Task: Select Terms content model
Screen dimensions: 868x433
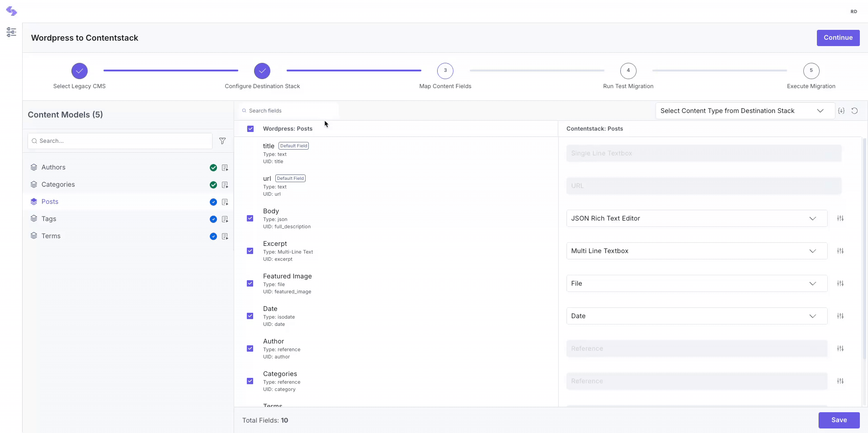Action: point(129,236)
